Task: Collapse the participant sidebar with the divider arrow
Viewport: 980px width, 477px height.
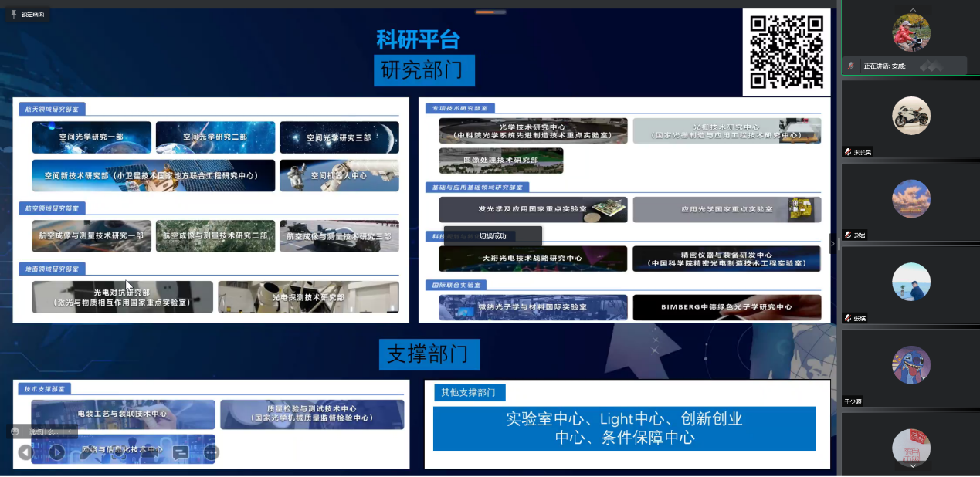Action: (832, 243)
